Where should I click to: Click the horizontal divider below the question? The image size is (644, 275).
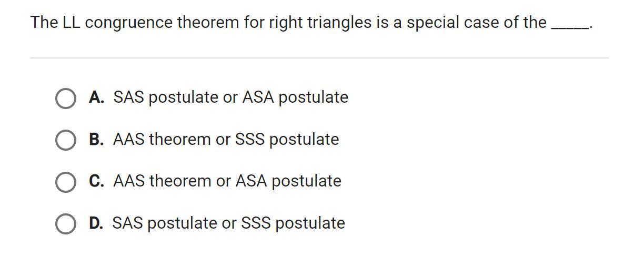point(319,58)
